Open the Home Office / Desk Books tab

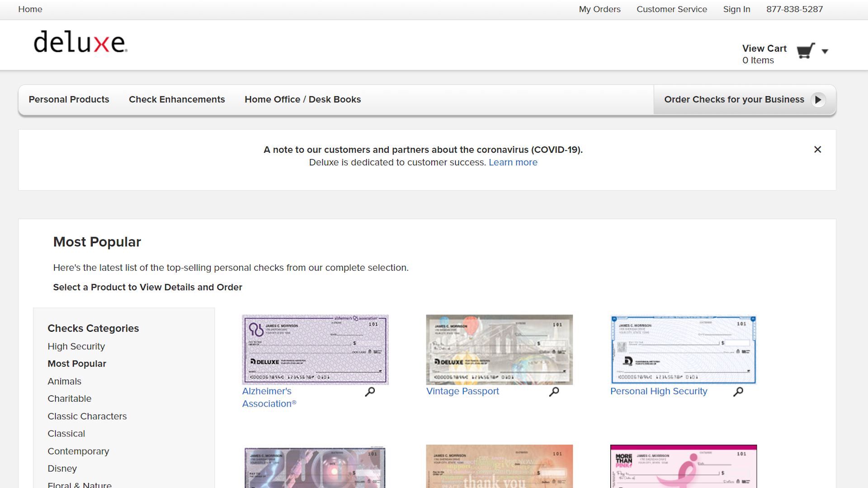[x=302, y=99]
